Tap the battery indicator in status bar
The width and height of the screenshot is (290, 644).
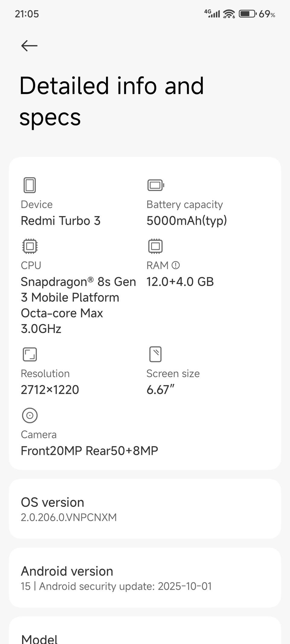pos(247,14)
